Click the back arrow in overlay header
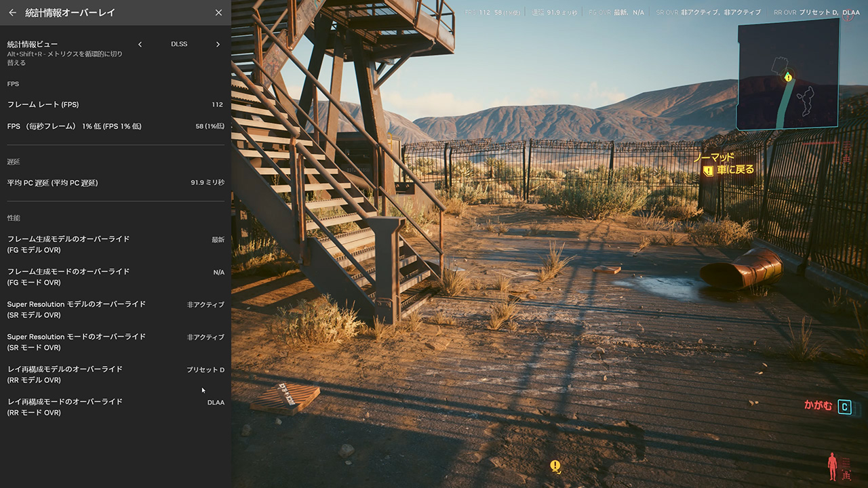This screenshot has height=488, width=868. pos(12,12)
